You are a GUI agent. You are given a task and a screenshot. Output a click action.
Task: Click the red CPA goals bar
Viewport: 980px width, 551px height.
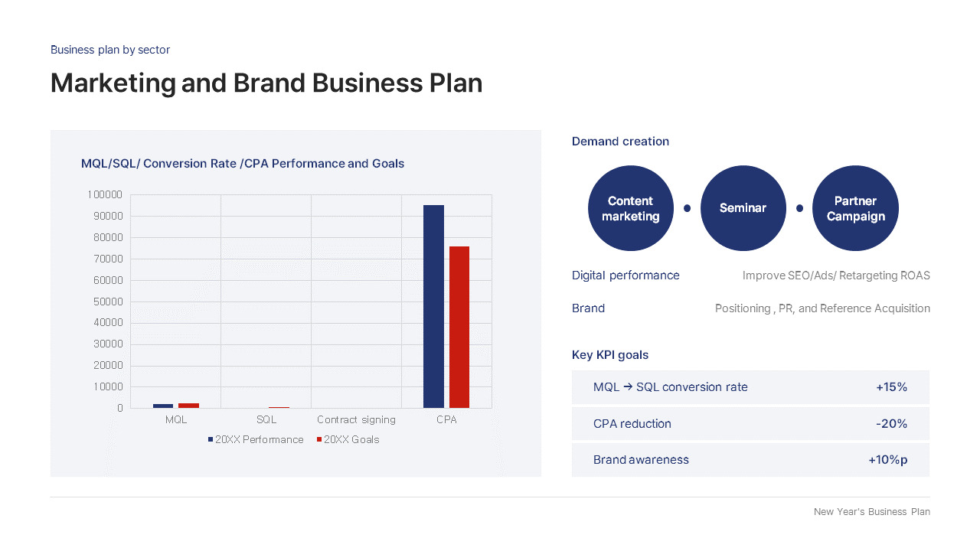click(x=459, y=327)
